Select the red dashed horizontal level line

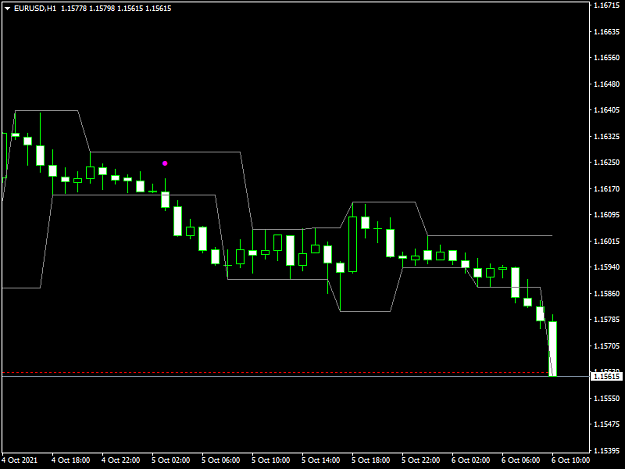pos(275,373)
